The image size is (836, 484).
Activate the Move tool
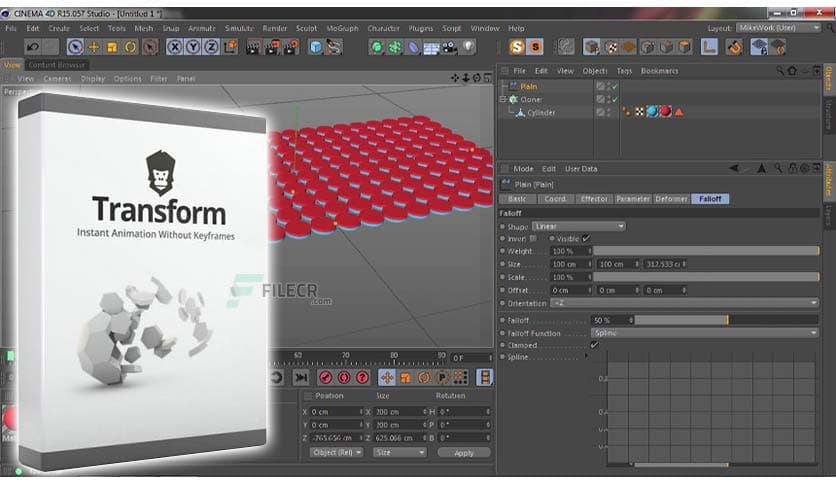[x=94, y=47]
